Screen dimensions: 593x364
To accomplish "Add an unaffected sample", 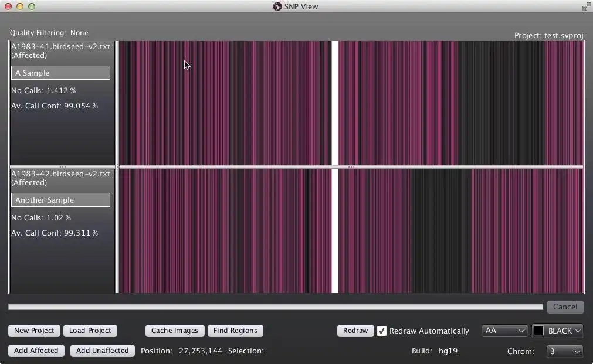I will pos(102,351).
